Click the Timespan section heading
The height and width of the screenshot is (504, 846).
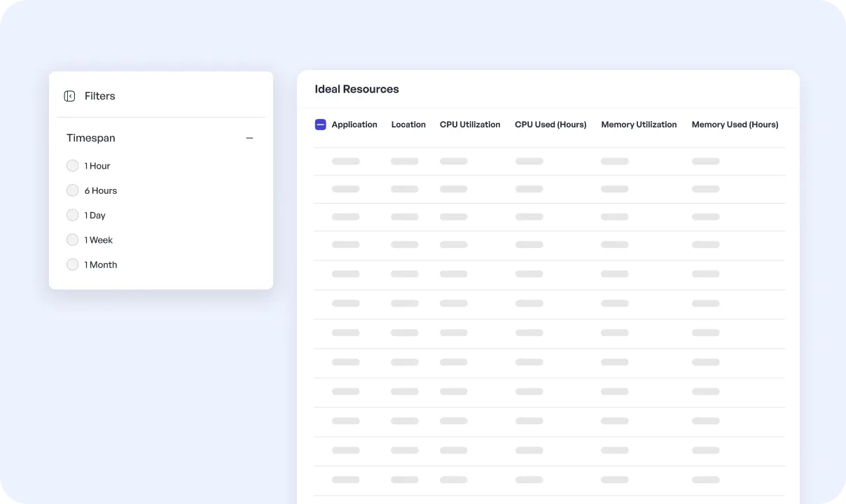click(91, 139)
